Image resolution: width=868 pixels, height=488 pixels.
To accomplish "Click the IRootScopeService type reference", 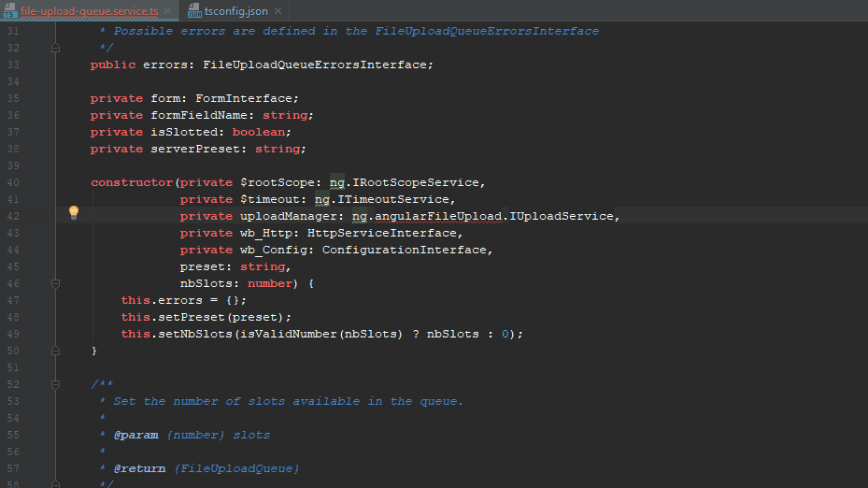I will click(x=416, y=182).
